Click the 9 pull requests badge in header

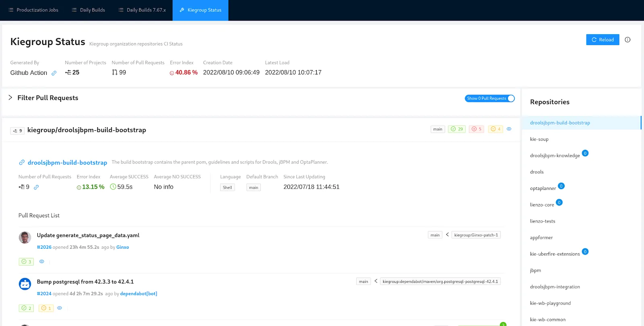point(17,130)
